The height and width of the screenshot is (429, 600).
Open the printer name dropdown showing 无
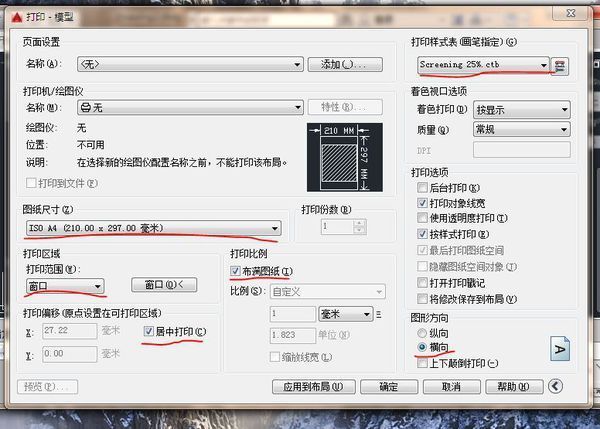(296, 107)
